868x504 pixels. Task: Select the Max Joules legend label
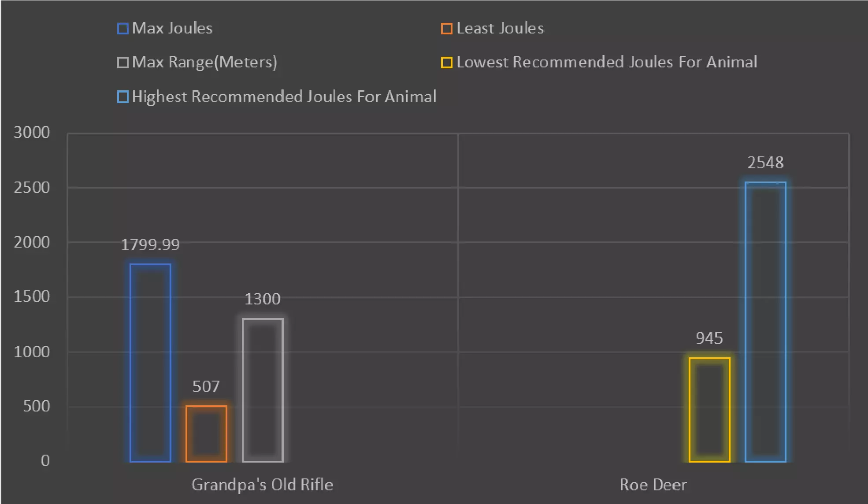172,29
